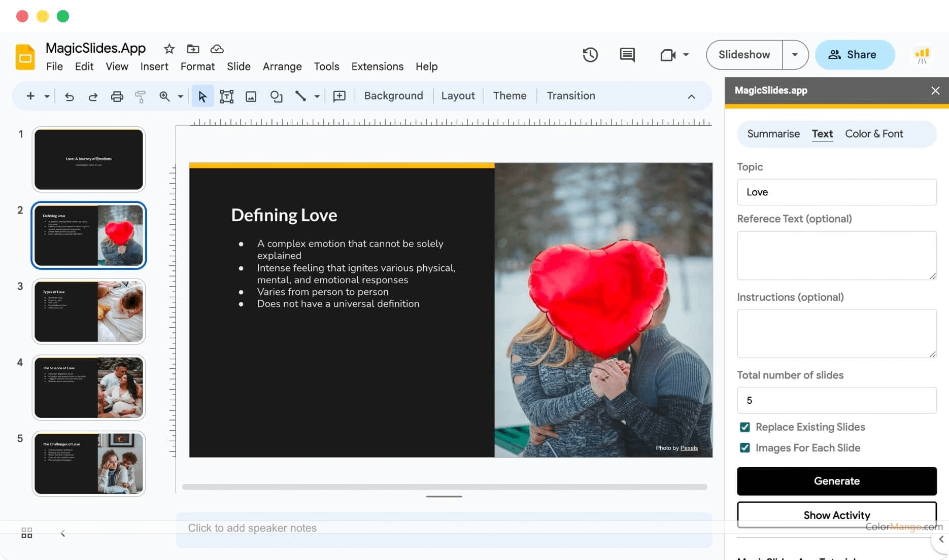949x560 pixels.
Task: Star the MagicSlides.App presentation
Action: click(169, 49)
